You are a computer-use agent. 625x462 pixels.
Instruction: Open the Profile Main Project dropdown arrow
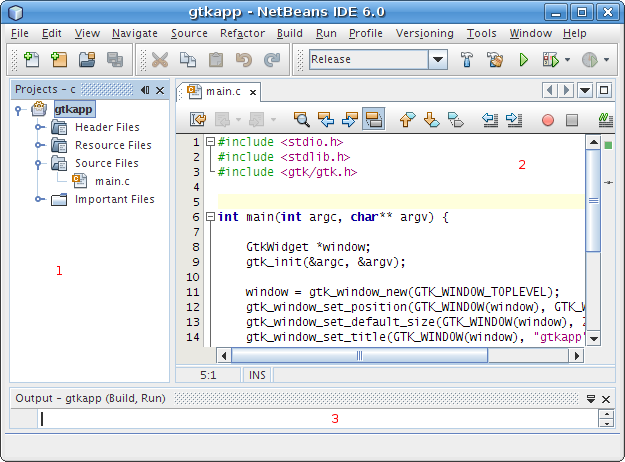point(606,60)
